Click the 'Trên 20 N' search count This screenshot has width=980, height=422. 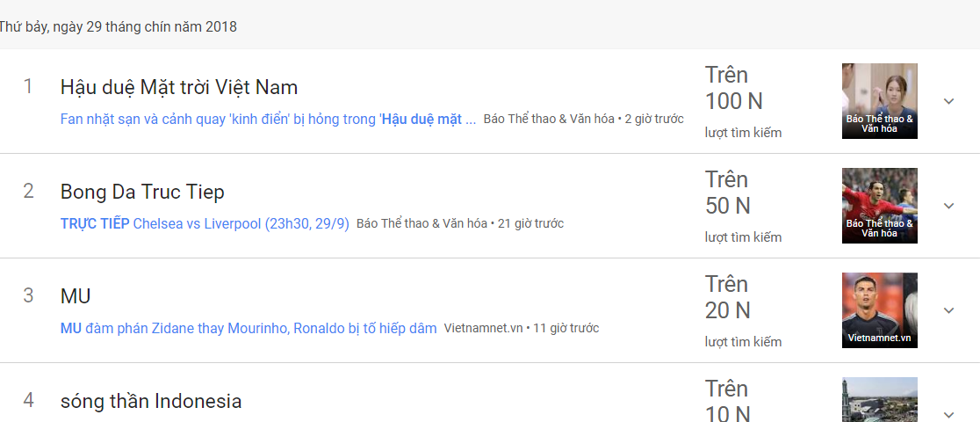pos(728,298)
